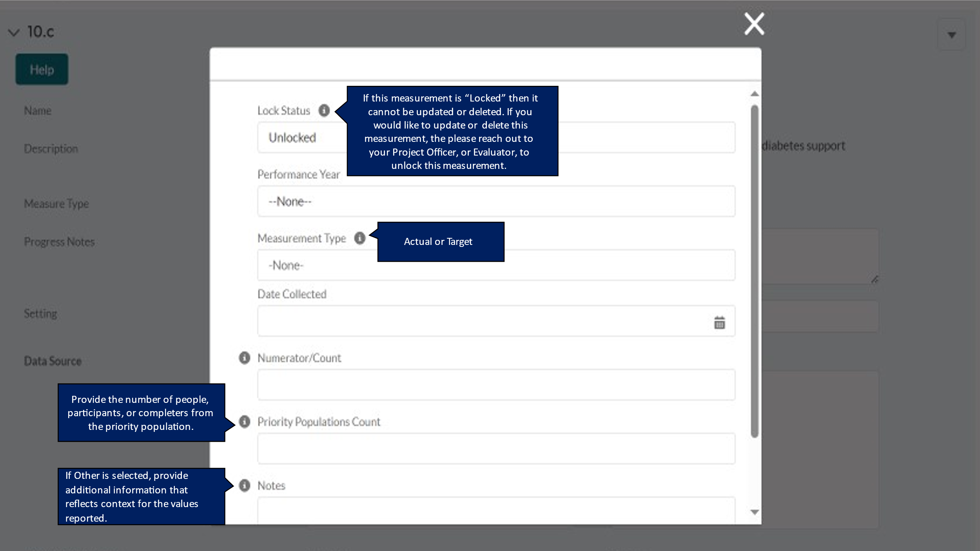
Task: Open the Performance Year dropdown
Action: pyautogui.click(x=496, y=201)
